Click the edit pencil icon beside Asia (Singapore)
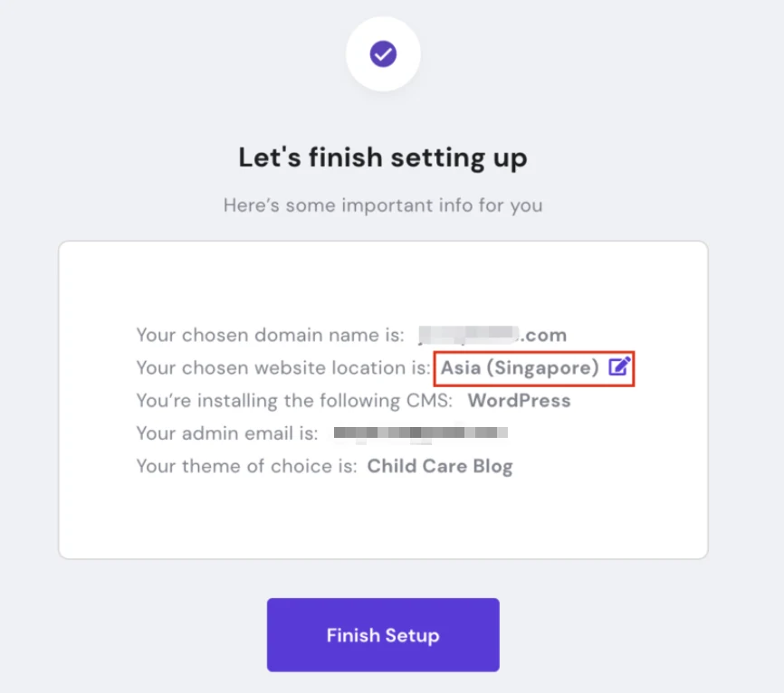 point(619,366)
